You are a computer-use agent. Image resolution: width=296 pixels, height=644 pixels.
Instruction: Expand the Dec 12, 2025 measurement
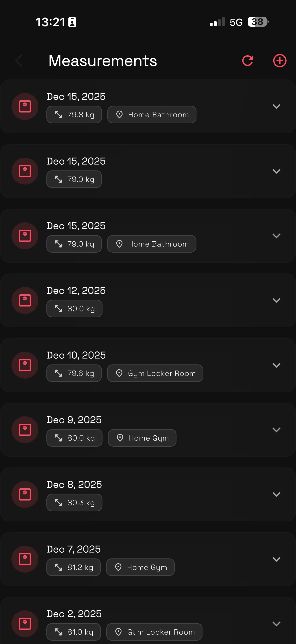[276, 300]
